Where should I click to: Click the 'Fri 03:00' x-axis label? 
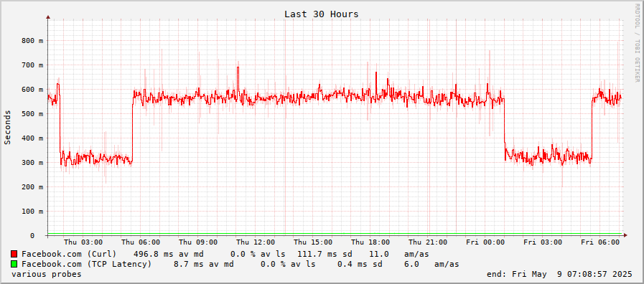543,242
